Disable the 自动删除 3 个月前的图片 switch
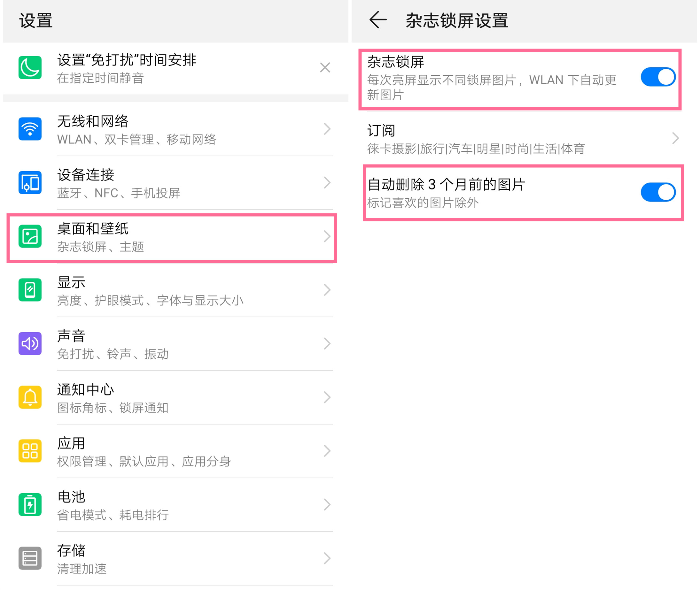Screen dimensions: 700x590 pos(658,192)
